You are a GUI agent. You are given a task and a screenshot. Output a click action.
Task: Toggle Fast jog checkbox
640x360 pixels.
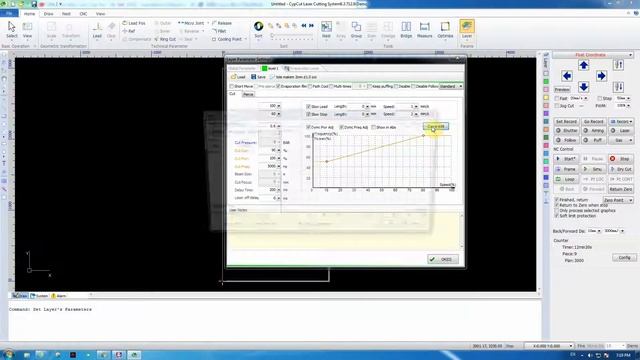click(557, 98)
